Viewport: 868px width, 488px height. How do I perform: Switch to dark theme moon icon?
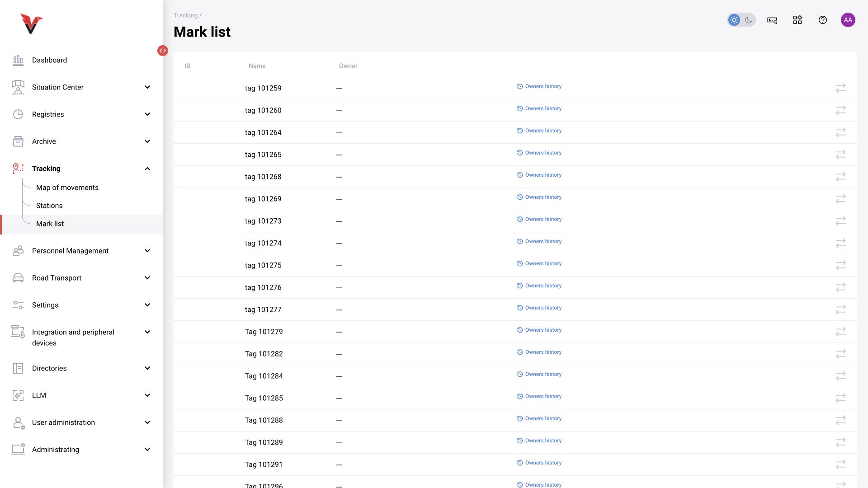pyautogui.click(x=749, y=20)
